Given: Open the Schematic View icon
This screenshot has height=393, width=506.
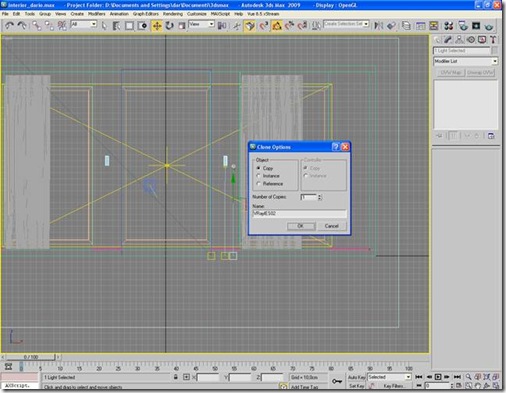Looking at the screenshot, I should (x=434, y=26).
